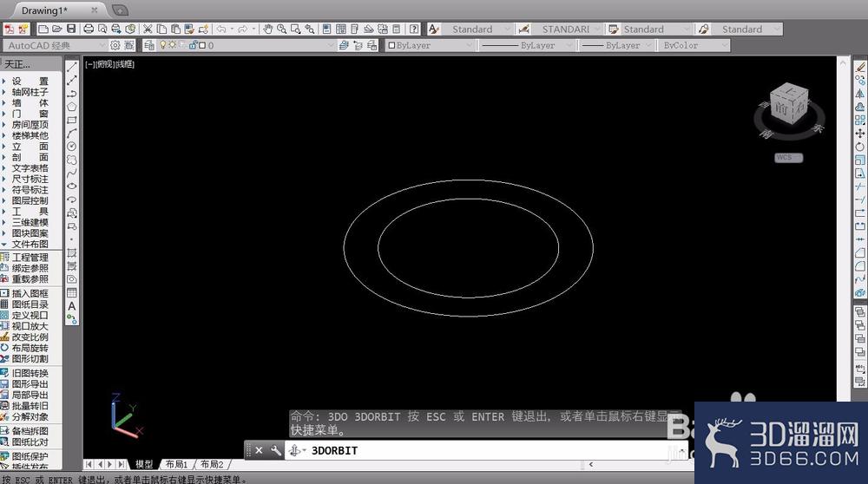
Task: Click the workspace settings gear icon
Action: pos(115,45)
